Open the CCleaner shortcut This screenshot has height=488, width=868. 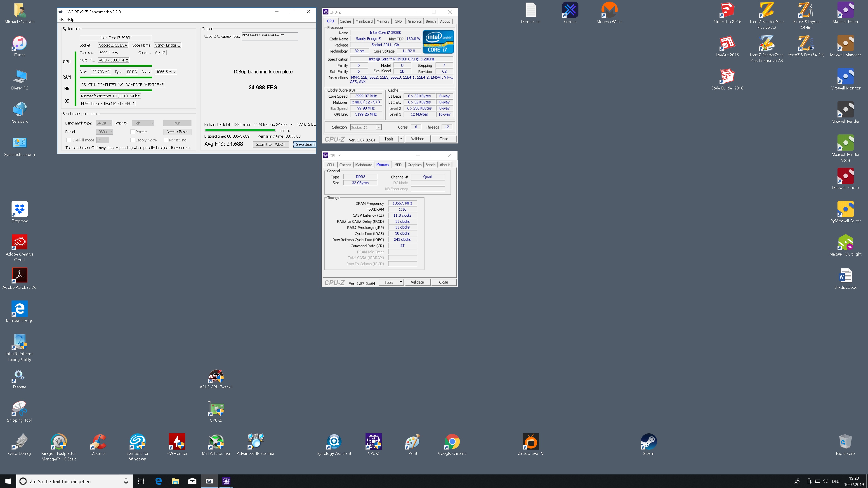pyautogui.click(x=98, y=445)
